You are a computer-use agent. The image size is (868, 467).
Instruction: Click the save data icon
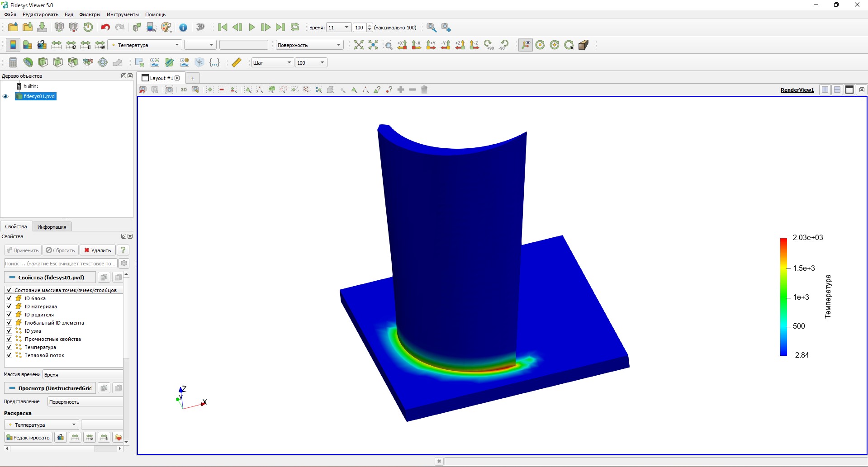42,27
